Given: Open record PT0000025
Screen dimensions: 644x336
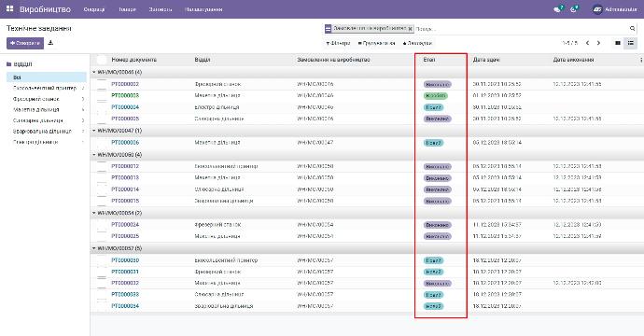Looking at the screenshot, I should click(x=125, y=236).
